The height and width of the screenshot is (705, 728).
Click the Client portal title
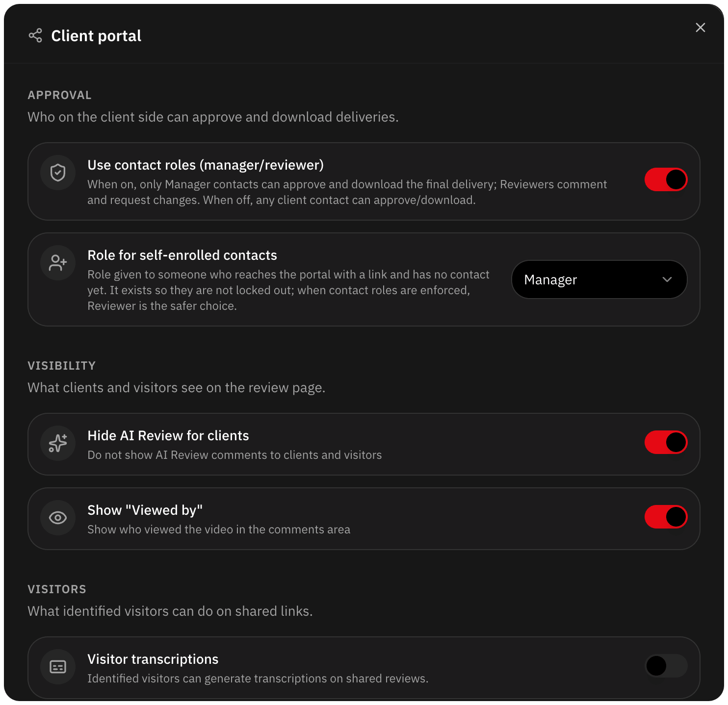pyautogui.click(x=96, y=36)
